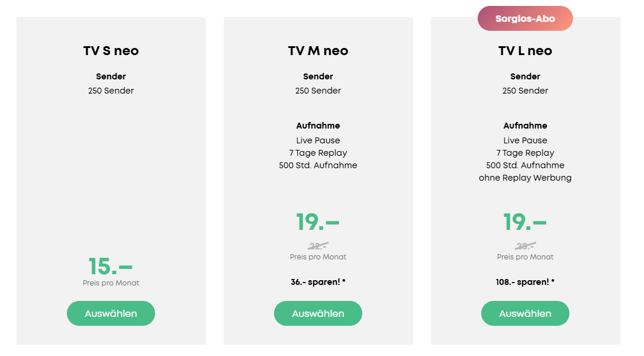Click the crossed-out 22.- old price

tap(318, 246)
